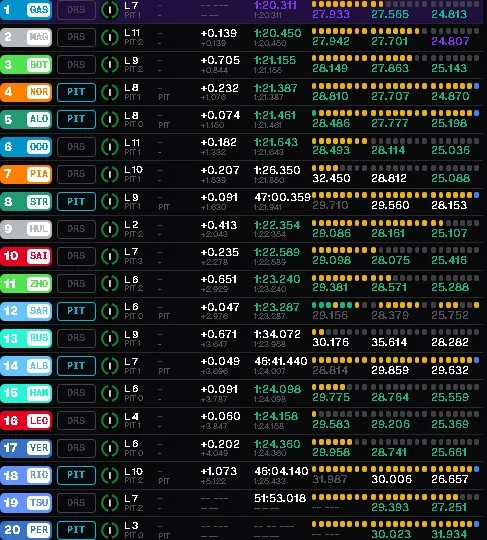This screenshot has height=540, width=487.
Task: Open the OCO driver position badge
Action: (26, 147)
